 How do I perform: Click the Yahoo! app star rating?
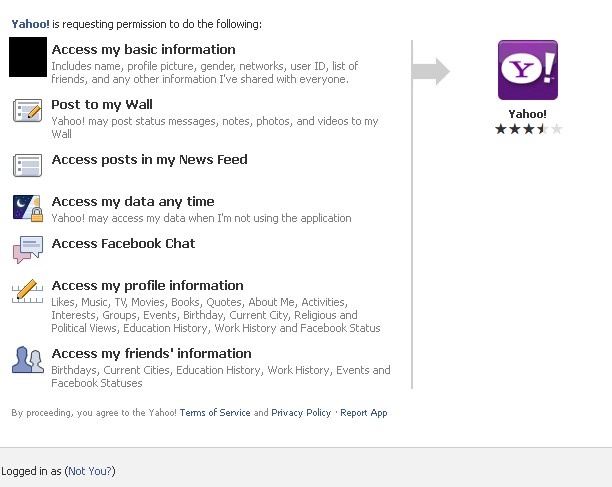pos(528,129)
